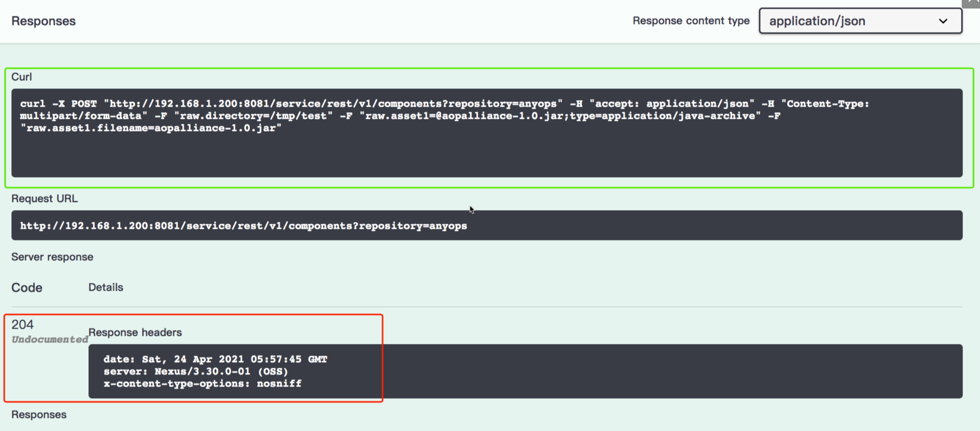Click the 204 status code
980x431 pixels.
coord(22,324)
